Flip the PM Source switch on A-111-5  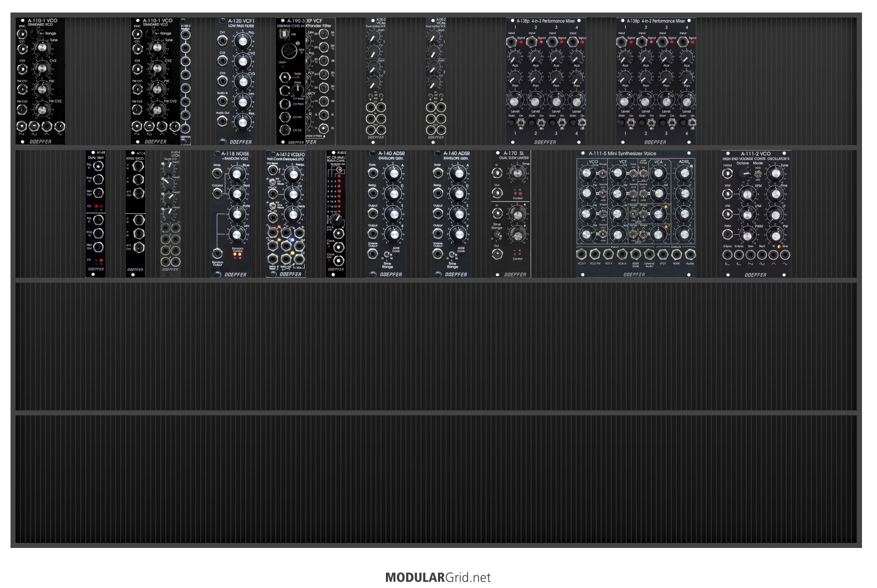603,233
